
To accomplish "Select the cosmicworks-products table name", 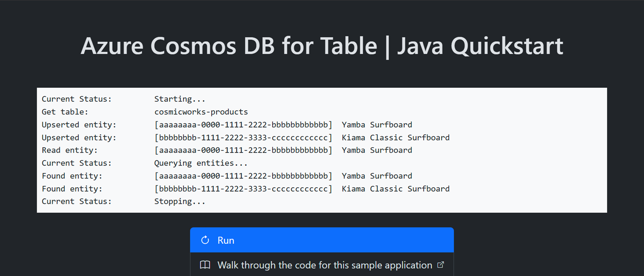I will click(x=201, y=111).
